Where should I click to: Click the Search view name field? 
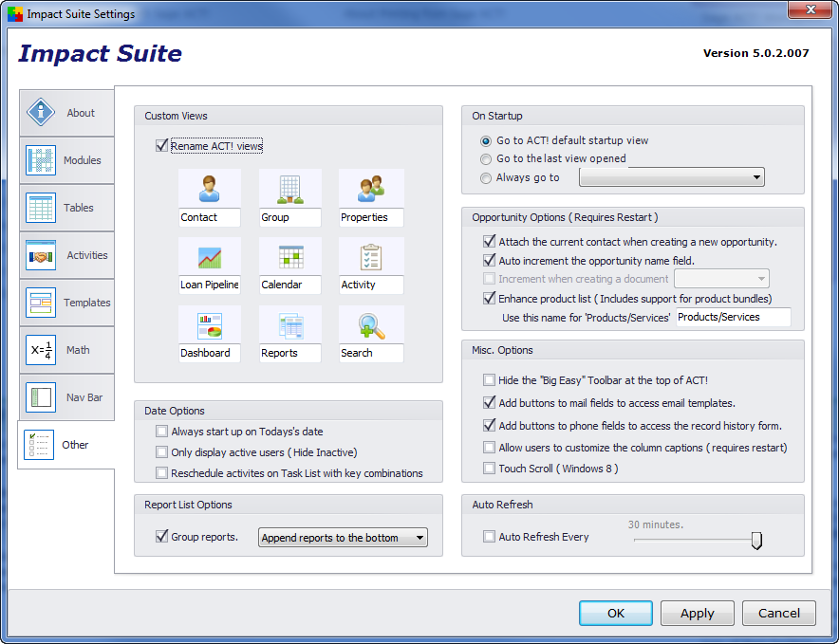coord(371,353)
